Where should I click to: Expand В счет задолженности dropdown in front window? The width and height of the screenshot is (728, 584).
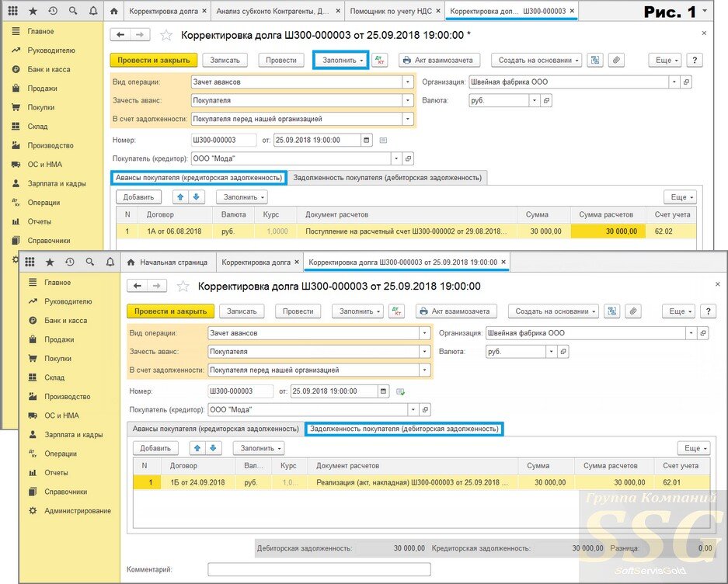point(424,370)
